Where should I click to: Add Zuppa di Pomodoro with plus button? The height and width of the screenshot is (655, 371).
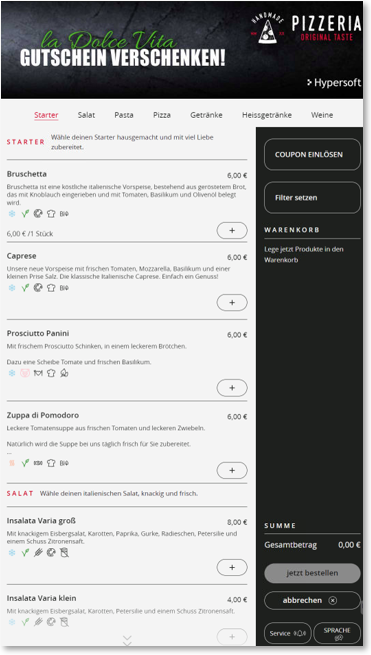click(x=232, y=470)
